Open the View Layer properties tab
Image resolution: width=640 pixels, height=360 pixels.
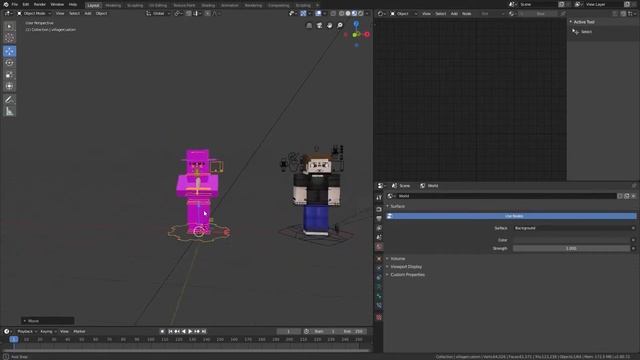pos(379,228)
